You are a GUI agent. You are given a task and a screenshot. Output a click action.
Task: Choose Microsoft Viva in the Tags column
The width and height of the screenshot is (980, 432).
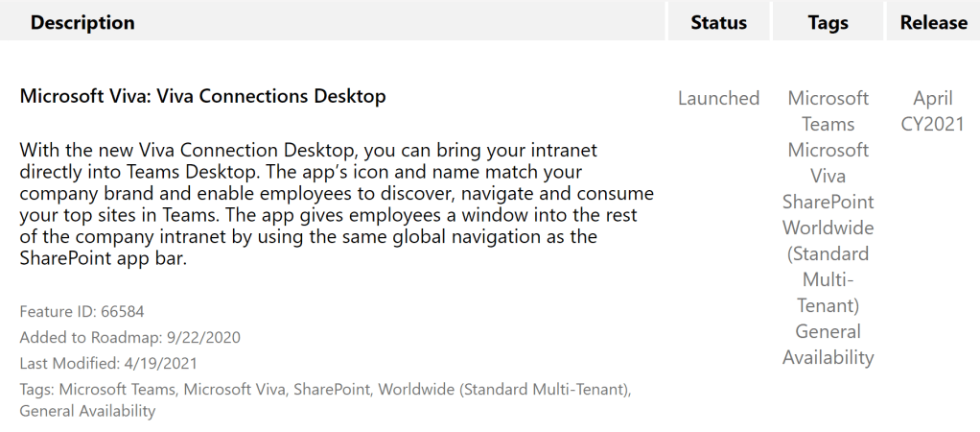click(x=828, y=162)
